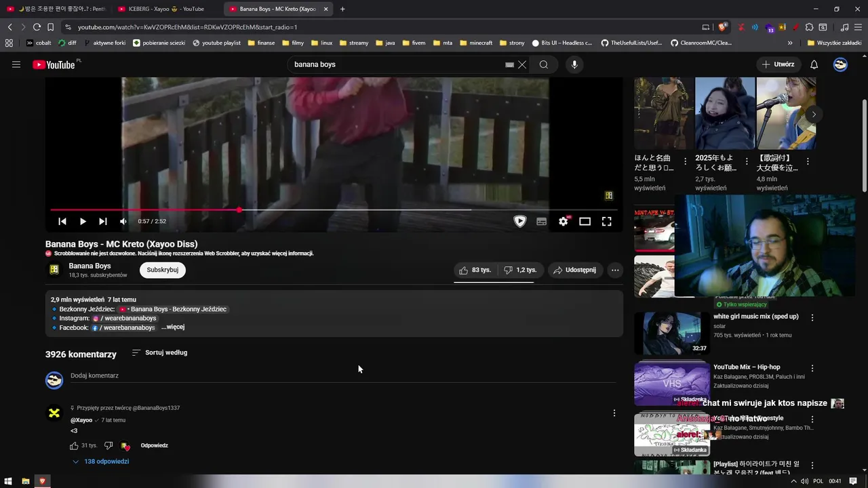Open options for ほんと名曲 video

(x=685, y=162)
